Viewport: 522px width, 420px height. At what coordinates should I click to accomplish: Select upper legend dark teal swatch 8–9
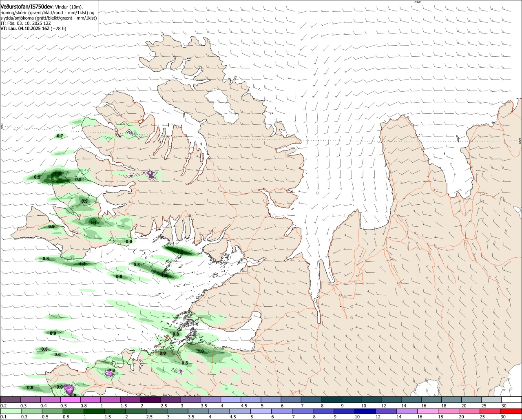point(331,400)
